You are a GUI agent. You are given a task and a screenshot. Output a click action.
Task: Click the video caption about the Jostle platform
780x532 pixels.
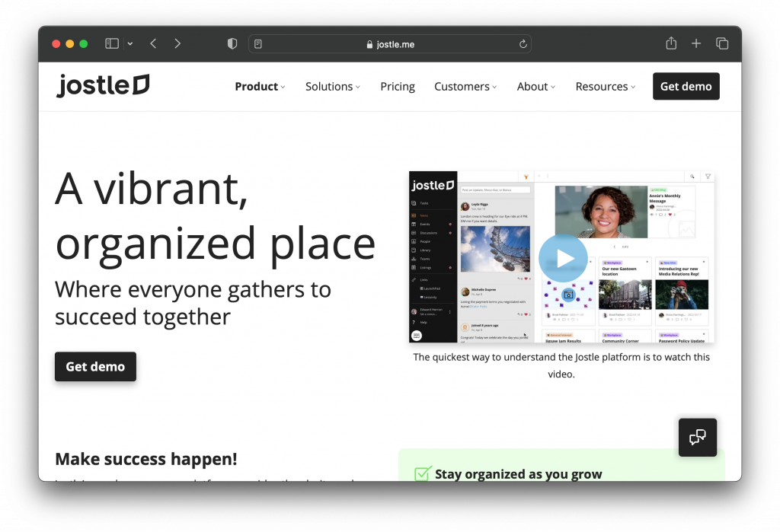coord(561,365)
